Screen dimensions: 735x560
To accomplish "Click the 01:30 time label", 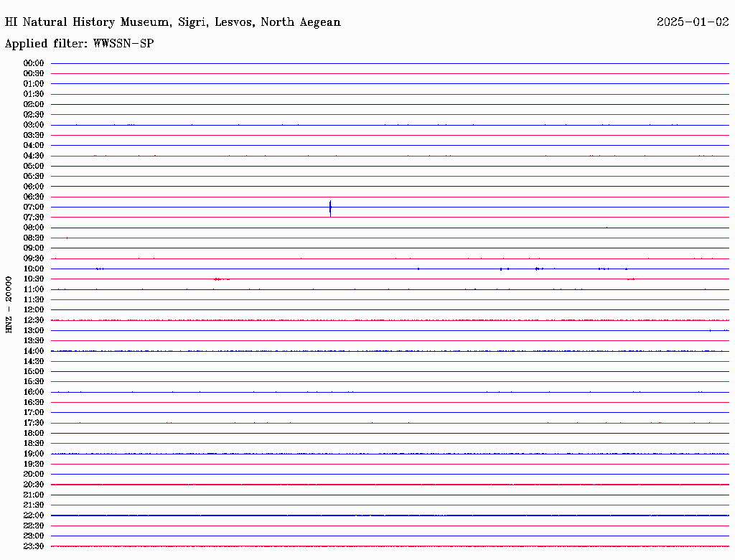I will coord(34,94).
